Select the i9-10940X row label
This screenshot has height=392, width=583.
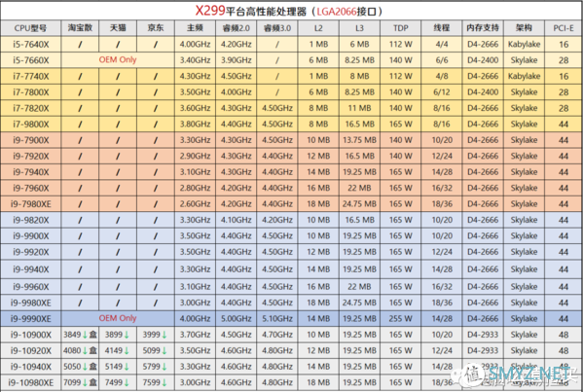pyautogui.click(x=31, y=367)
